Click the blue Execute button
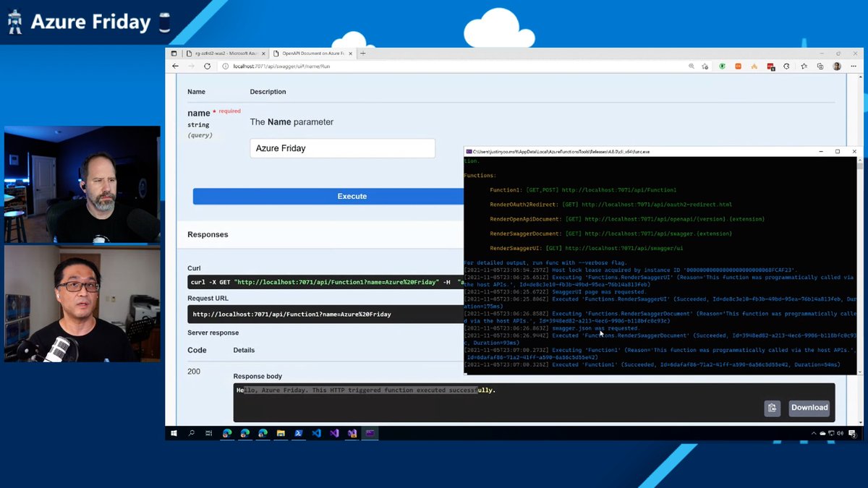Image resolution: width=868 pixels, height=488 pixels. [x=352, y=196]
